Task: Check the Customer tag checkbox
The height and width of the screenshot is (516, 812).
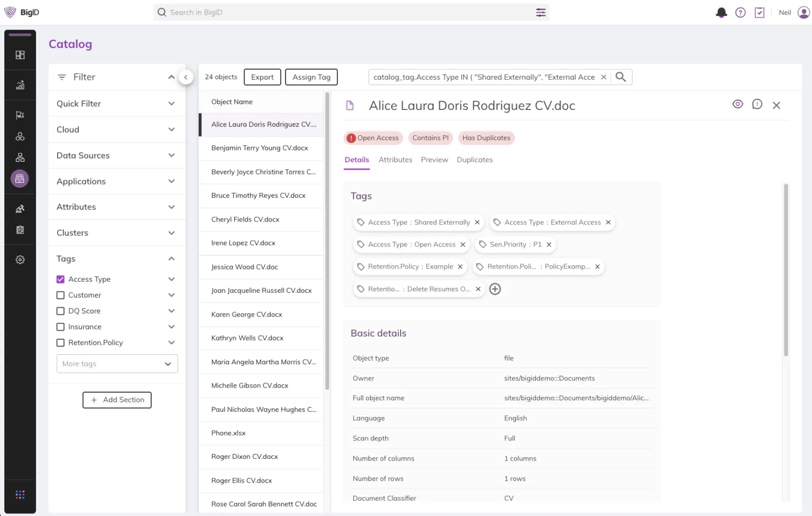Action: (x=60, y=295)
